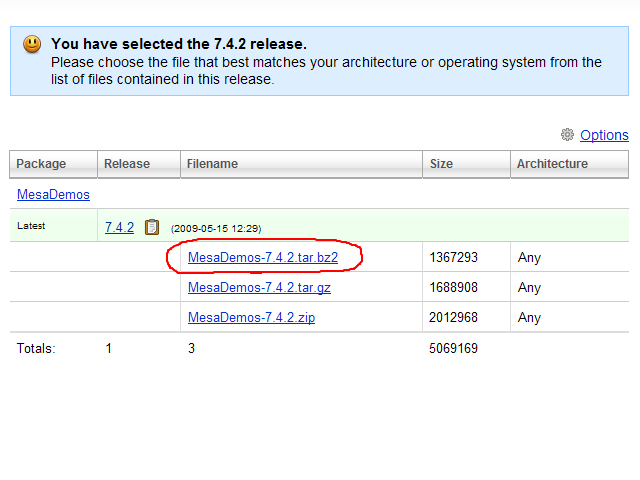Click the 2012968 size value
The image size is (640, 480).
[454, 317]
